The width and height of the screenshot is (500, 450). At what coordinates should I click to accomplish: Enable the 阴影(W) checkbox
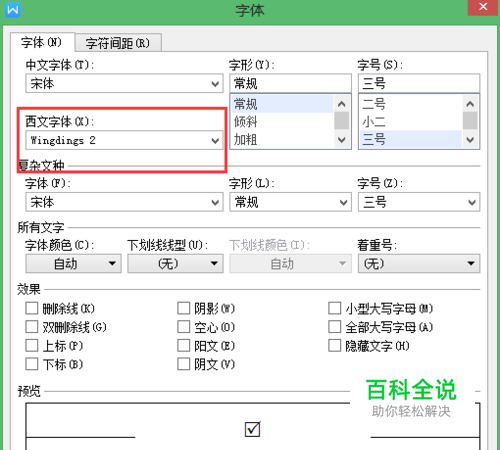click(x=184, y=308)
